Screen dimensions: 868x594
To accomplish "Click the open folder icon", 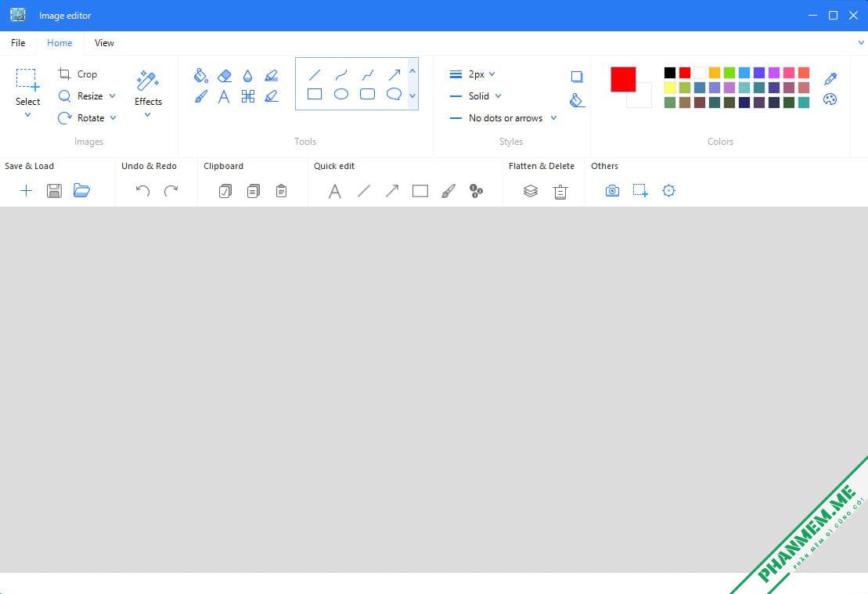I will coord(81,190).
